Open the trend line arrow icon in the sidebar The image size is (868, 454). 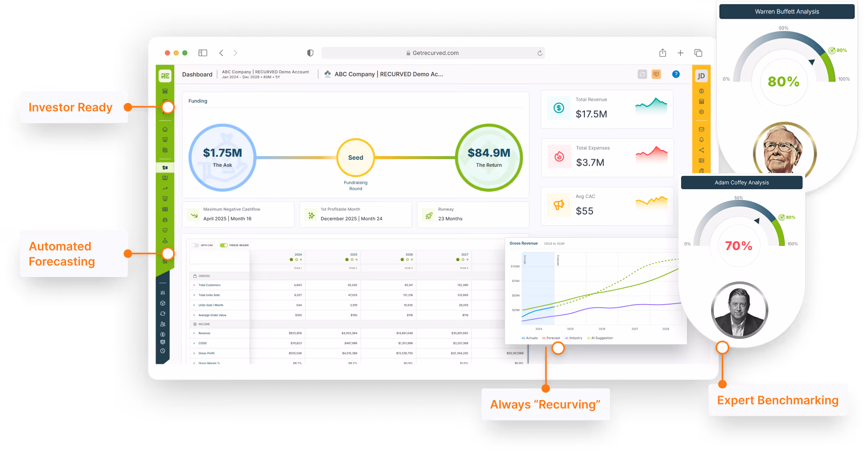click(x=165, y=188)
